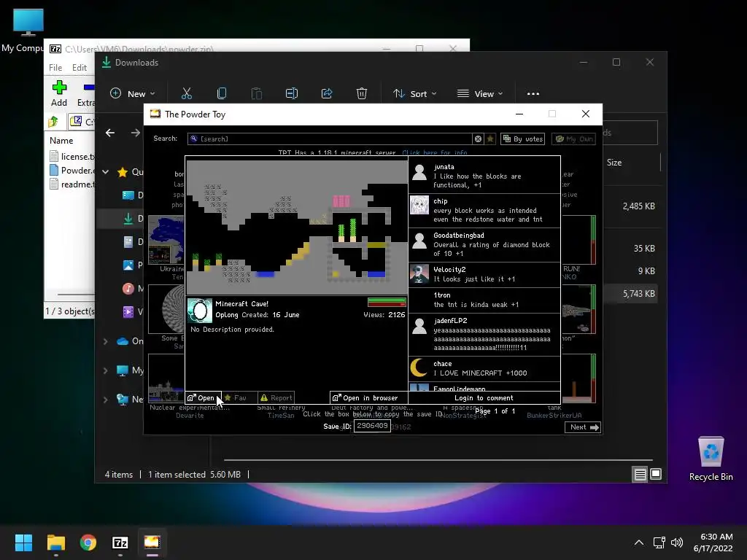Open File menu in 7-Zip window

click(x=55, y=68)
